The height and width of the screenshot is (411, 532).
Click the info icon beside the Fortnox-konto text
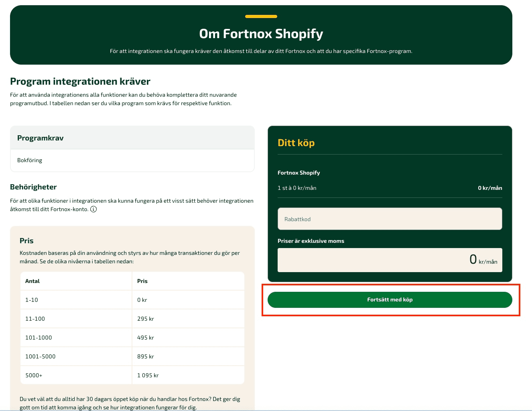[93, 209]
